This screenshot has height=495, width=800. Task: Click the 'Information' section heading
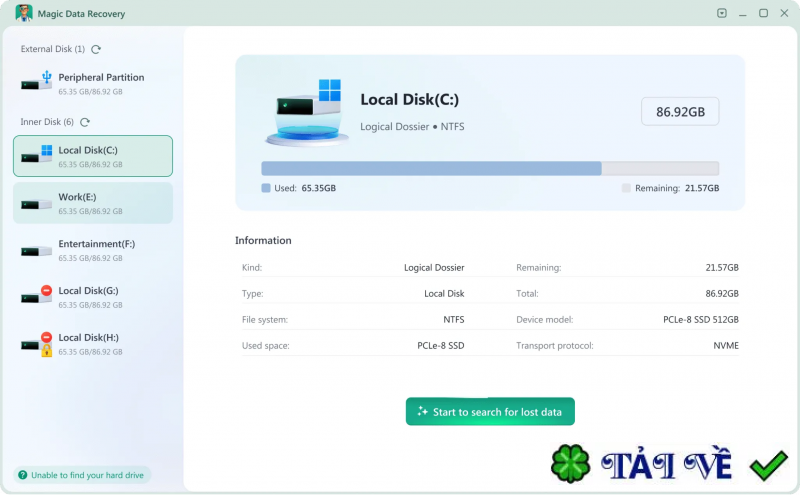[x=263, y=240]
